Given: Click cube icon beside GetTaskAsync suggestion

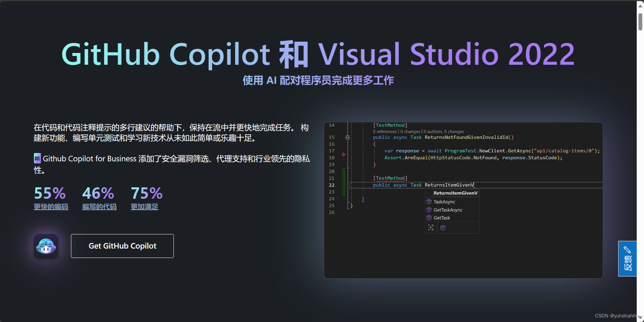Looking at the screenshot, I should pos(429,210).
